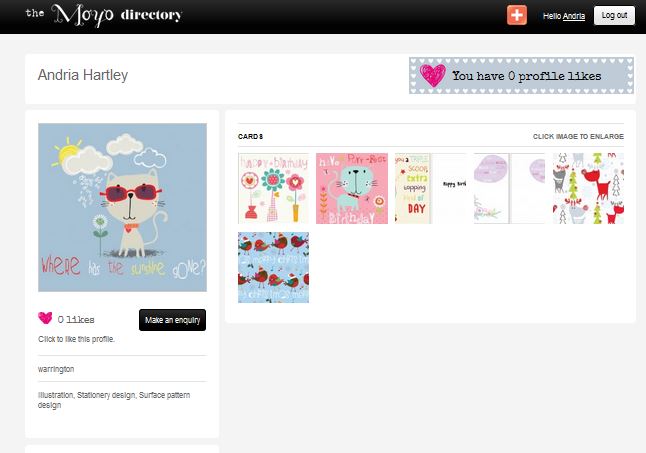
Task: Enlarge the happy birthday flowers card
Action: [x=274, y=189]
